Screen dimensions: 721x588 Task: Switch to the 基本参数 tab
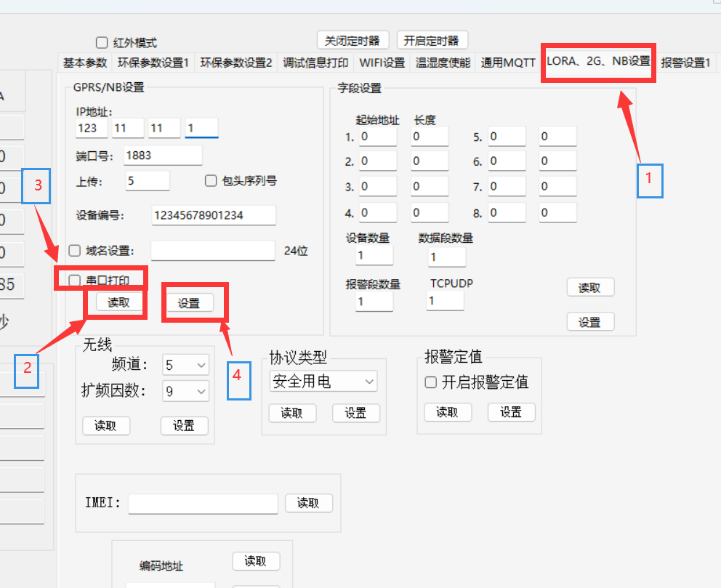click(x=84, y=63)
